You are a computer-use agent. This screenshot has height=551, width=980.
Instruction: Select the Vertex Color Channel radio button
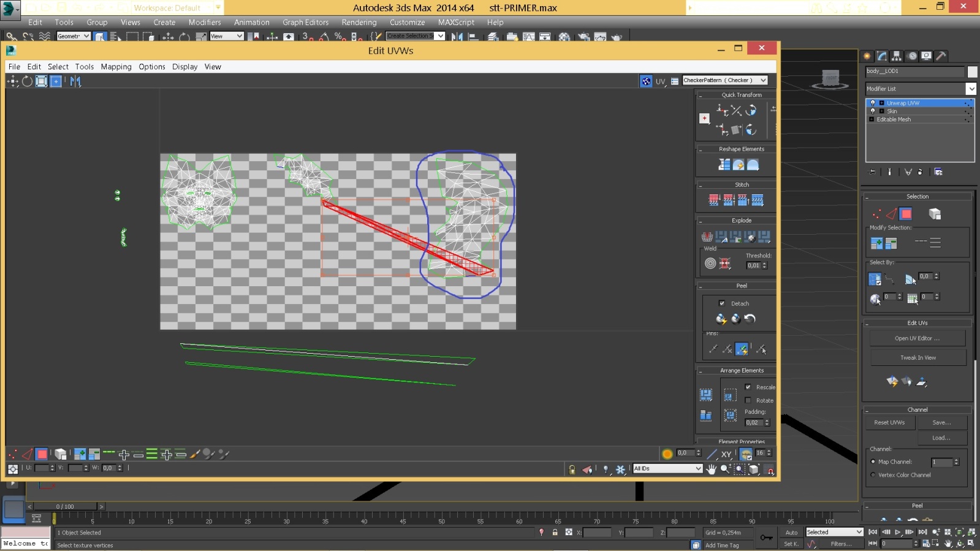[873, 475]
